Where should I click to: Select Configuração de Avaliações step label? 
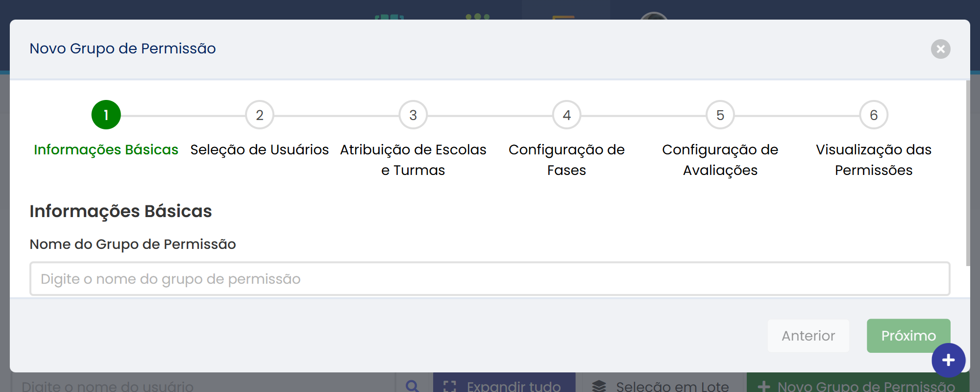click(x=720, y=160)
